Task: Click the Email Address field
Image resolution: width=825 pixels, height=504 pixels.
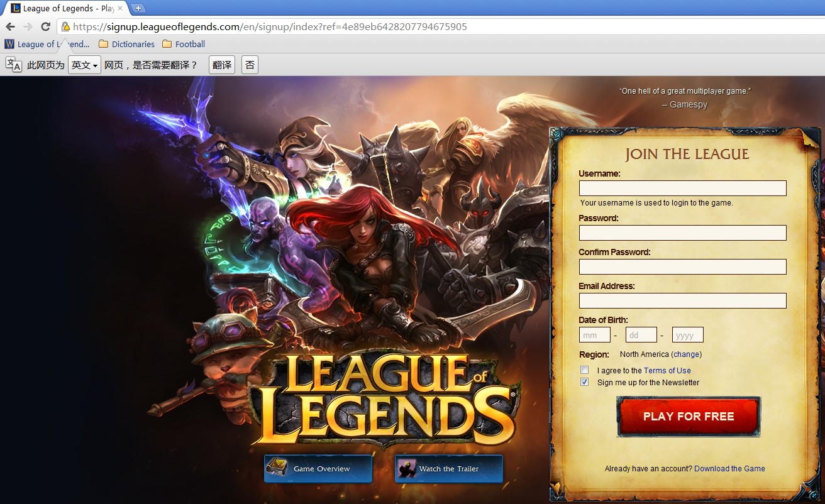Action: click(x=682, y=301)
